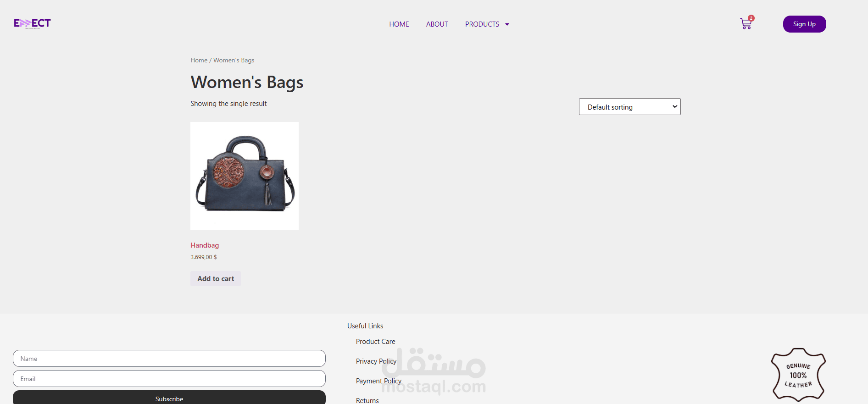The width and height of the screenshot is (868, 404).
Task: Click the Women's Bags page heading
Action: (247, 82)
